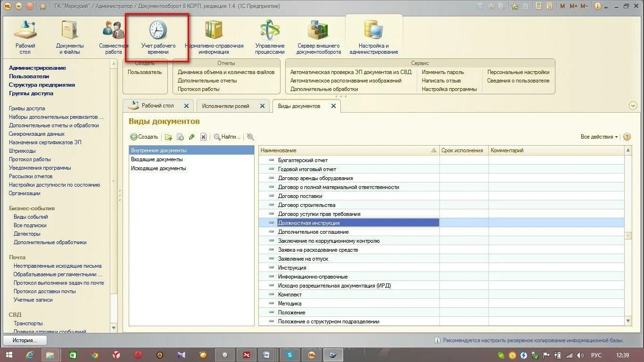Open Пользователь in Создать panel
The height and width of the screenshot is (362, 644).
pyautogui.click(x=145, y=72)
